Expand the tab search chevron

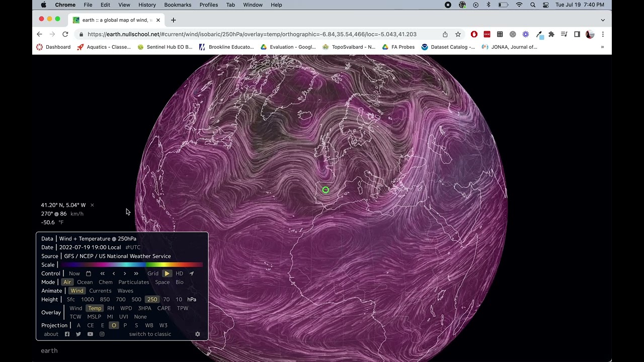603,20
